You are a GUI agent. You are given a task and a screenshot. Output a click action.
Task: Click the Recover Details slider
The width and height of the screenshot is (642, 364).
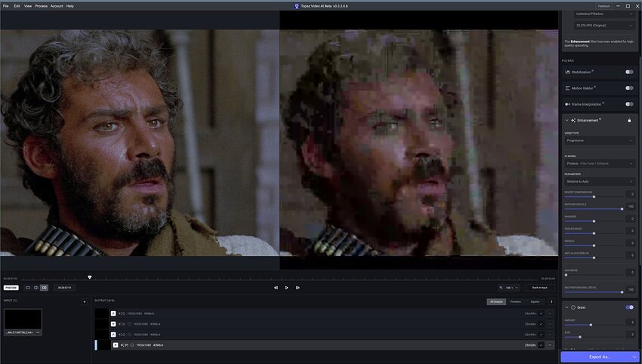[594, 209]
